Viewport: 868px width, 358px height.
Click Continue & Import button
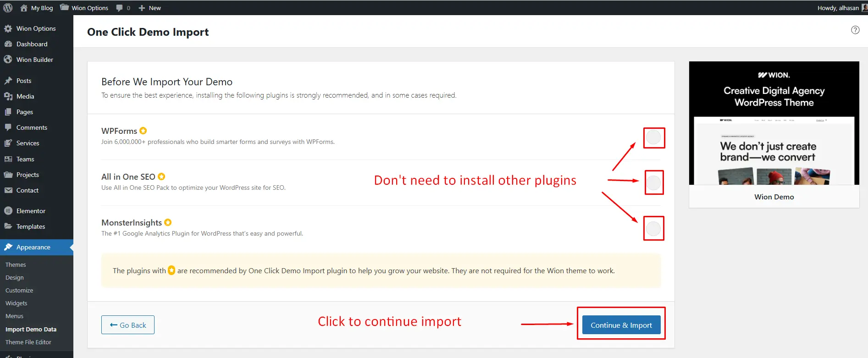[x=621, y=325]
